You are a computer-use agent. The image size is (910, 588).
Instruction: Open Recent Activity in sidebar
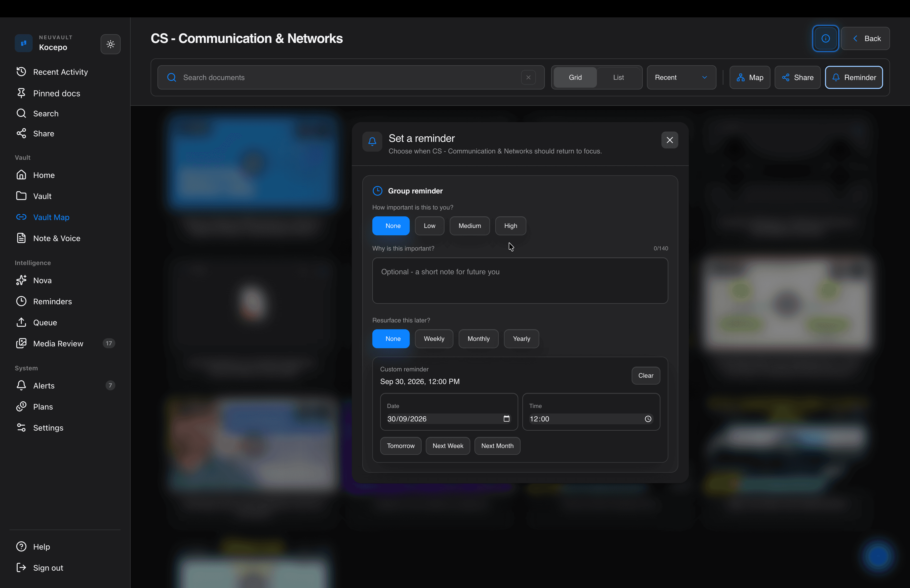[x=65, y=72]
